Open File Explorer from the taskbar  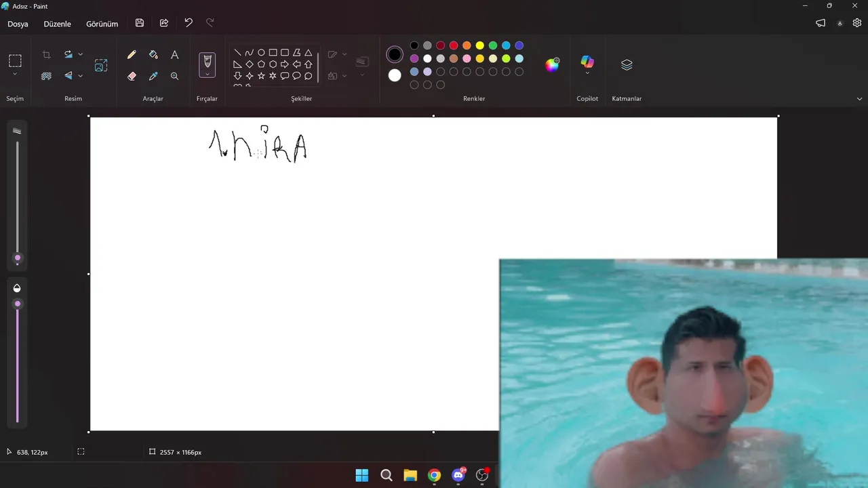click(410, 475)
